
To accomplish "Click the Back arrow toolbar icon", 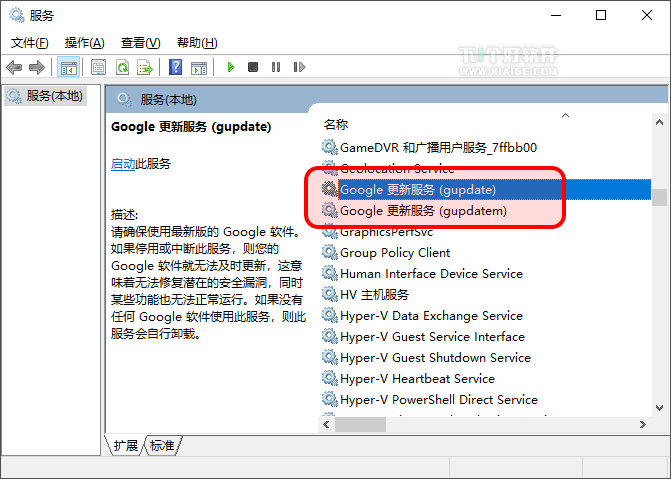I will coord(14,67).
